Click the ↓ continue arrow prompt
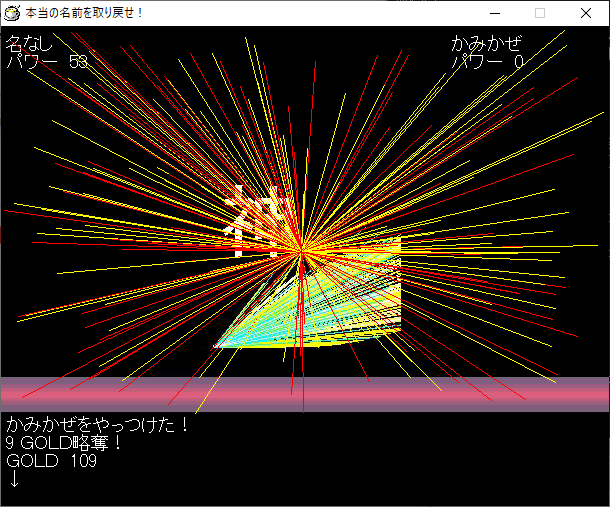This screenshot has width=610, height=507. (14, 479)
